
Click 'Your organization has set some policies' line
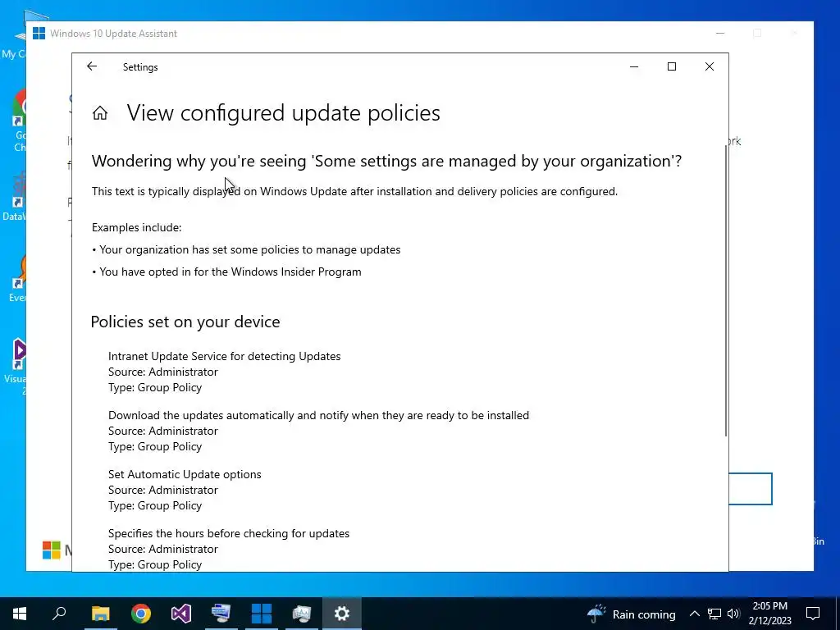(246, 250)
